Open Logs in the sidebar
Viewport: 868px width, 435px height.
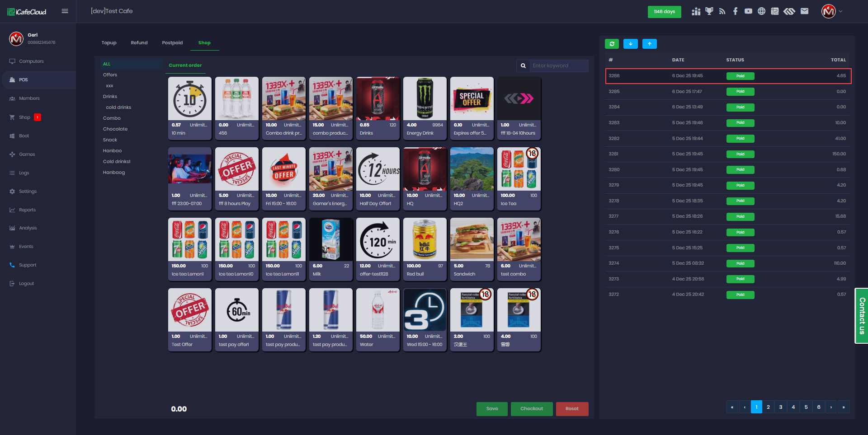click(x=24, y=173)
